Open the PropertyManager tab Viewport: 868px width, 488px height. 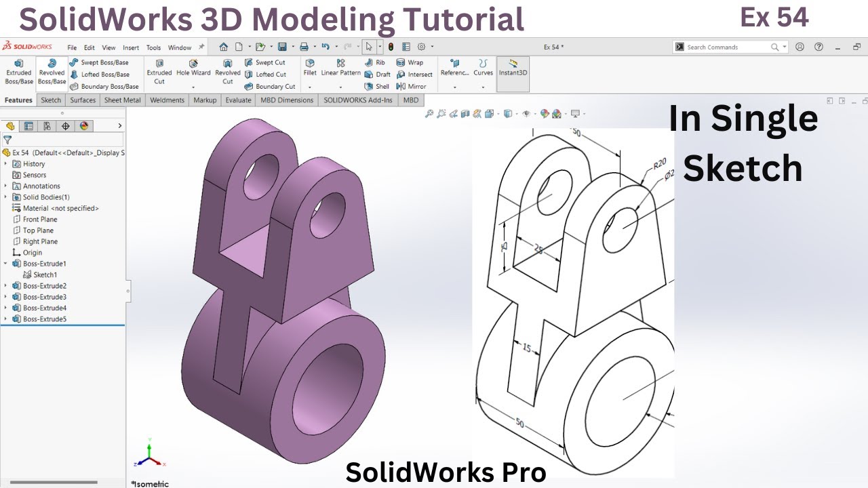(28, 126)
